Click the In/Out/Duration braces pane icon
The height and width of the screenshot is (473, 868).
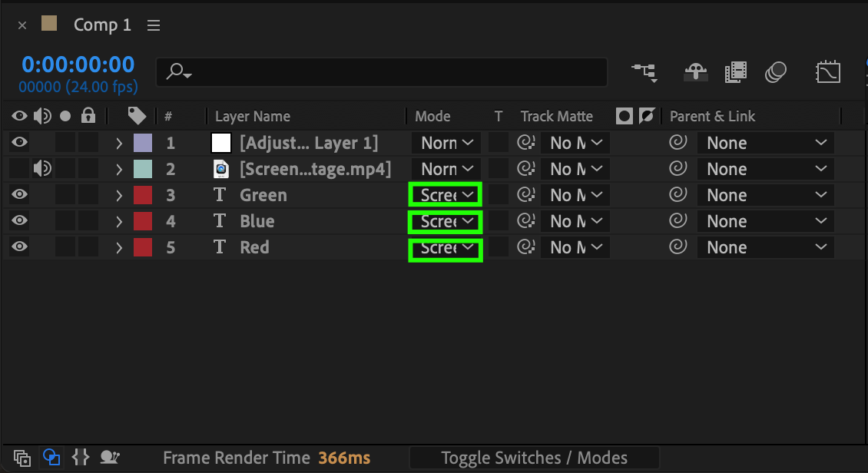(81, 458)
